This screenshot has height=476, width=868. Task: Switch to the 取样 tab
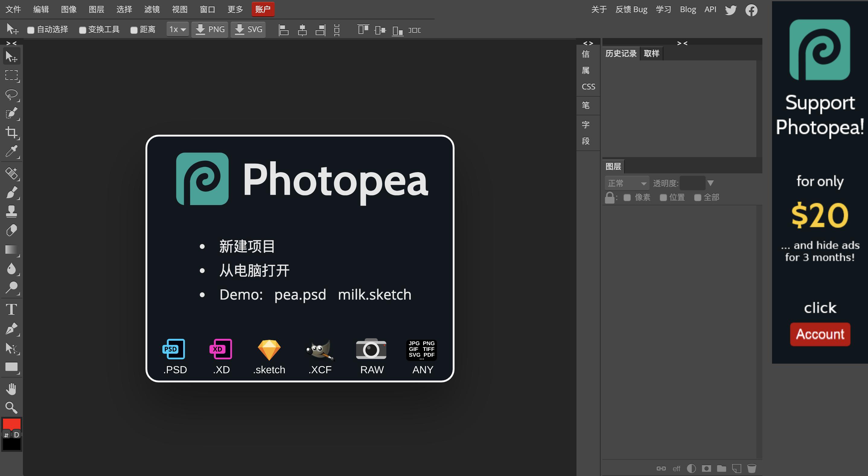coord(651,53)
